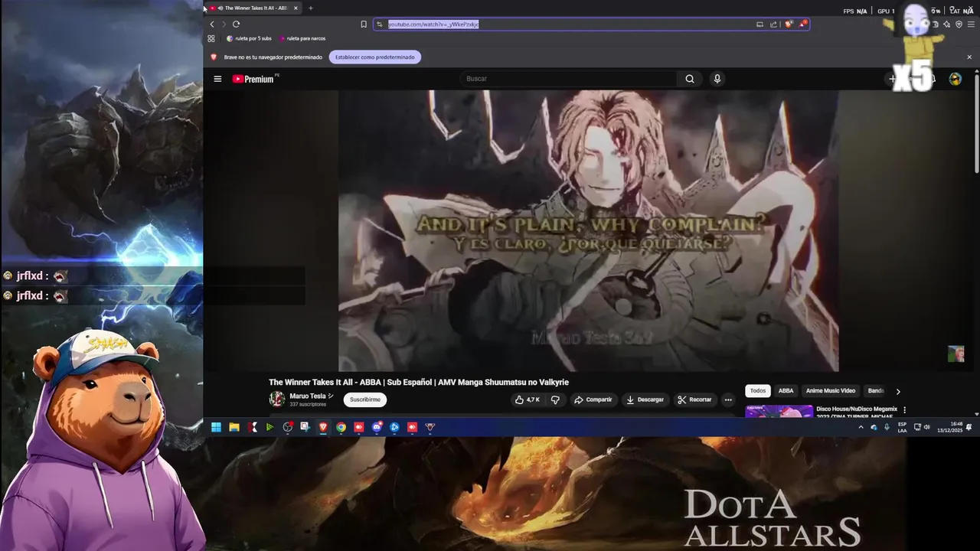
Task: Open the tray microphone icon
Action: point(887,427)
